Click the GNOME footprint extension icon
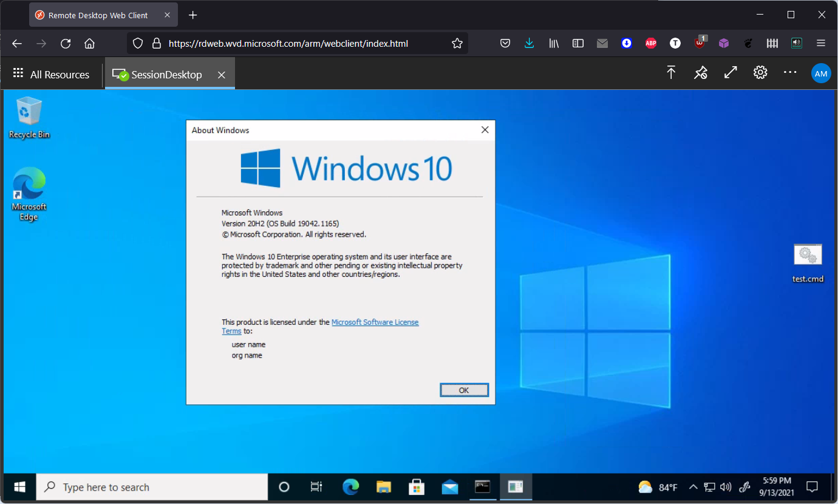Viewport: 838px width, 504px height. [748, 43]
